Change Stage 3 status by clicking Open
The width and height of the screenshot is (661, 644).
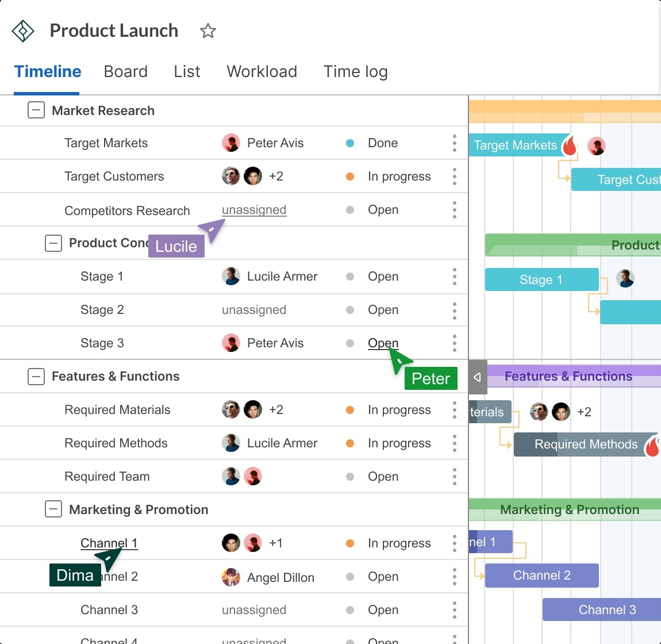coord(383,343)
